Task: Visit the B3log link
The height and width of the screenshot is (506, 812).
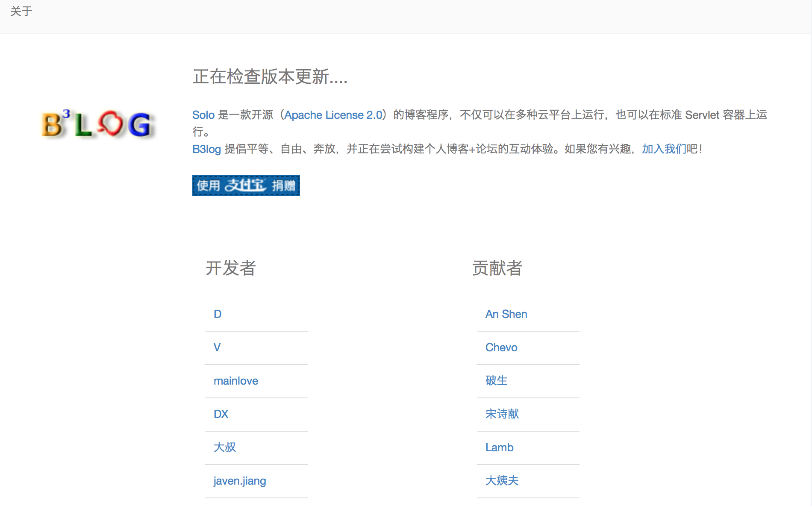Action: point(206,149)
